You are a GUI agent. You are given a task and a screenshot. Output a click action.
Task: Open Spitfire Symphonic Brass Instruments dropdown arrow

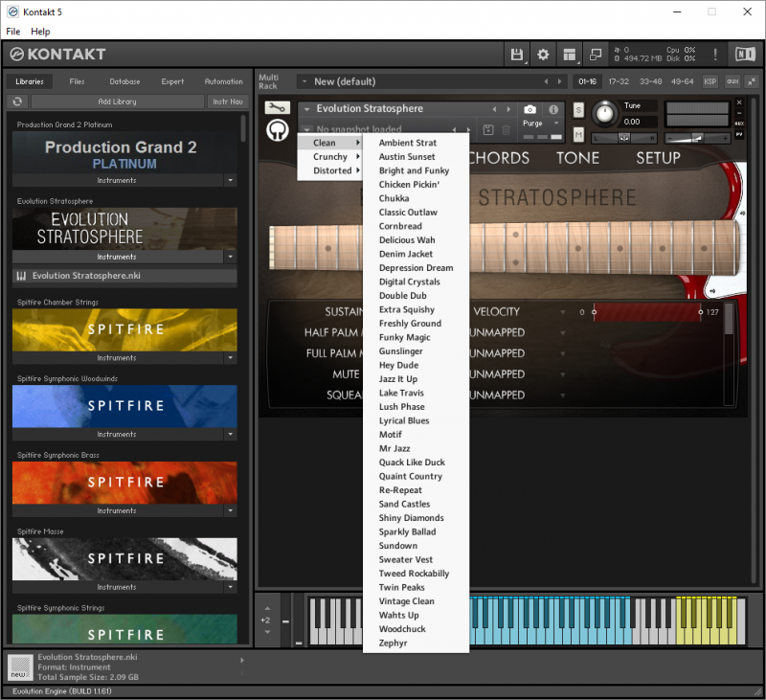(x=231, y=511)
